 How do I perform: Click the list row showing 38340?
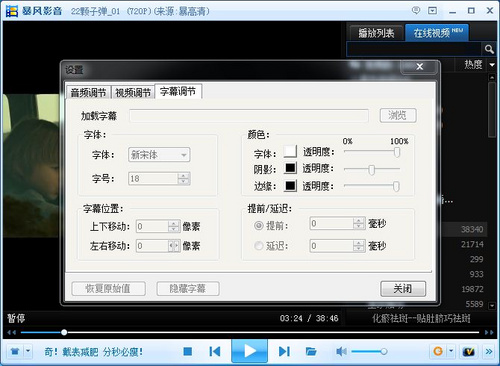coord(464,229)
